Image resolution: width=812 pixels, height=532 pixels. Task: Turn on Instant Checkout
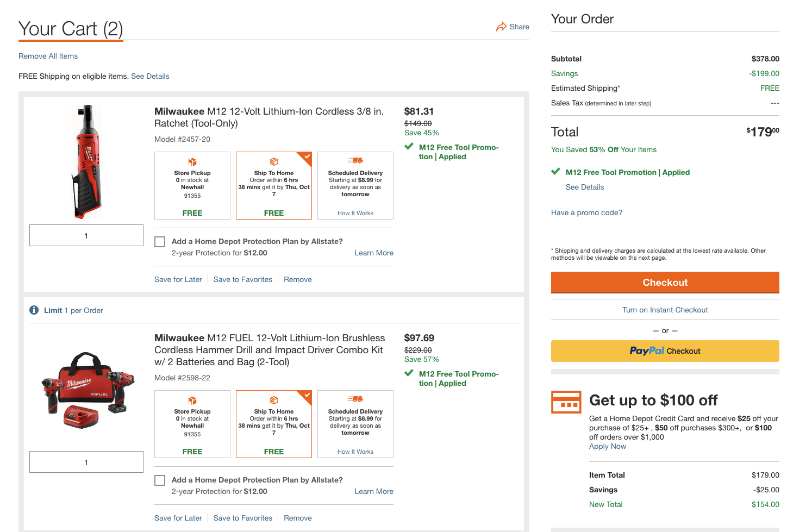click(665, 310)
